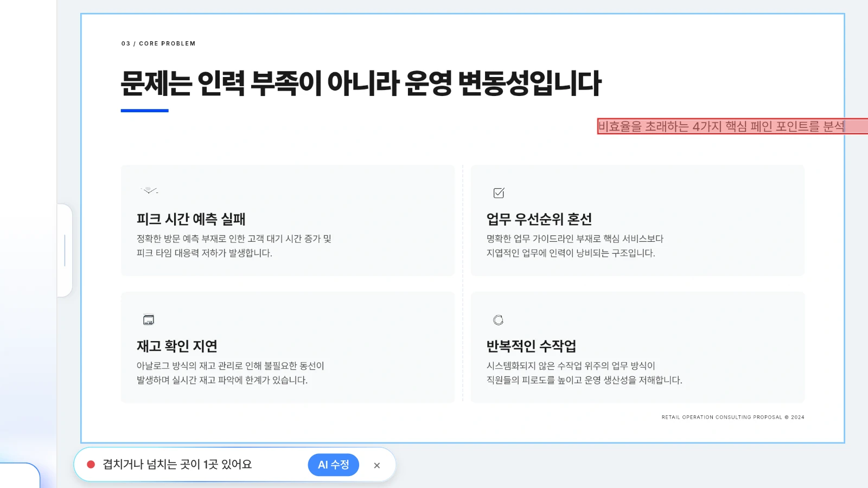
Task: Select the heading 업무 우선순위 혼선
Action: pyautogui.click(x=539, y=219)
